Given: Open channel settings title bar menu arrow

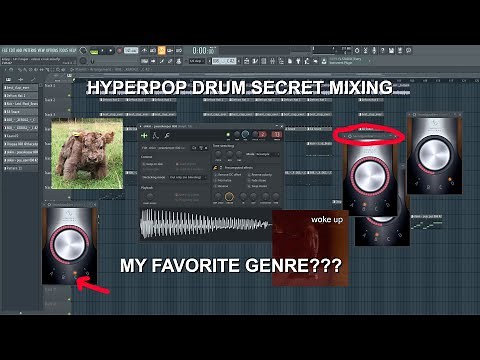Looking at the screenshot, I should pyautogui.click(x=140, y=126).
